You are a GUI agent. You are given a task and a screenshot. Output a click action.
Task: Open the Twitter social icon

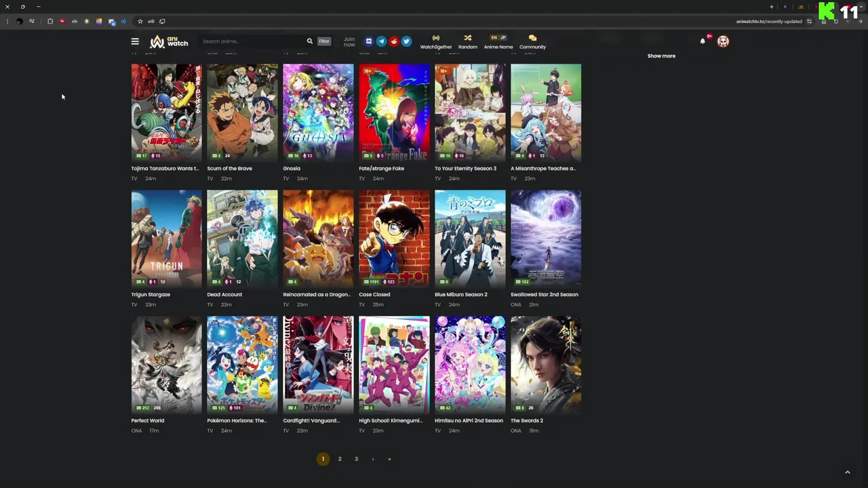[406, 41]
